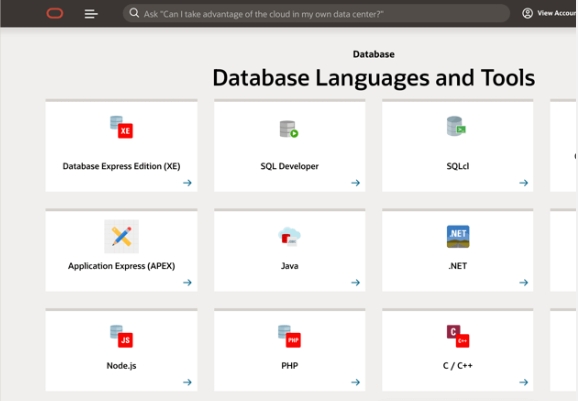Click the Database Express Edition XE icon
This screenshot has height=401, width=578.
(x=121, y=127)
